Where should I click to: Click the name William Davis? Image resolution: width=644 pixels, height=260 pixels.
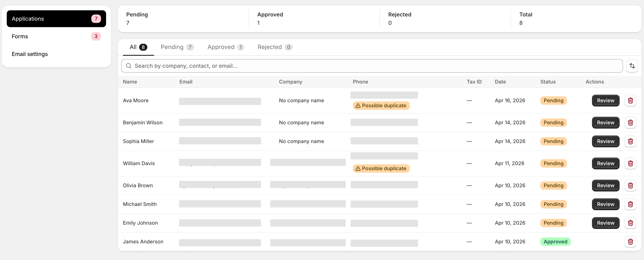coord(139,163)
